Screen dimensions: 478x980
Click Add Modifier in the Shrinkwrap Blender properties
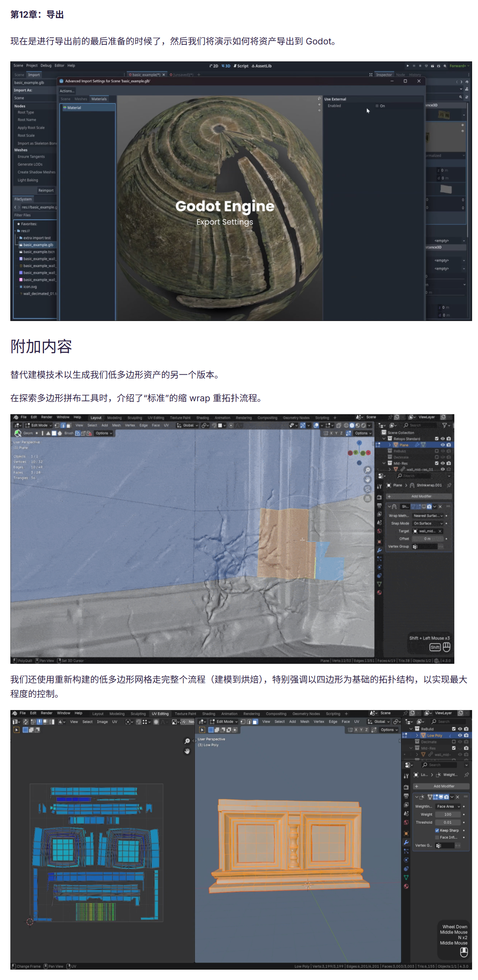[419, 496]
